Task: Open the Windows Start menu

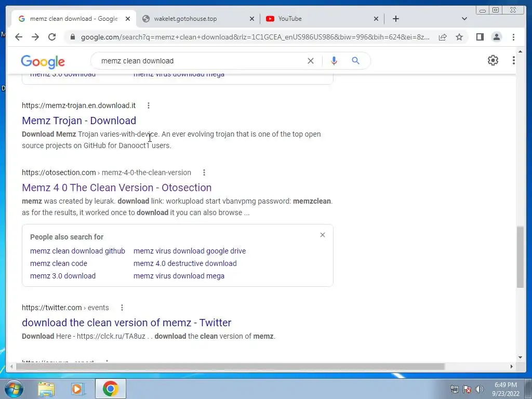Action: tap(14, 389)
